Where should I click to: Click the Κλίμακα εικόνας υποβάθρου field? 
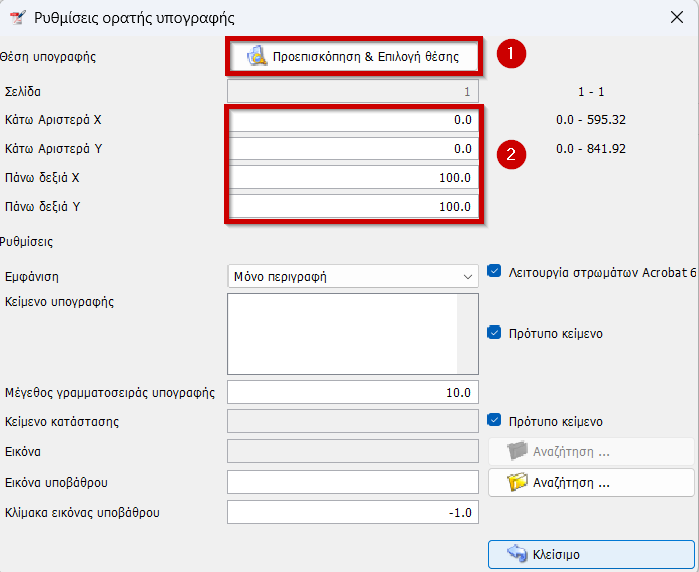353,513
